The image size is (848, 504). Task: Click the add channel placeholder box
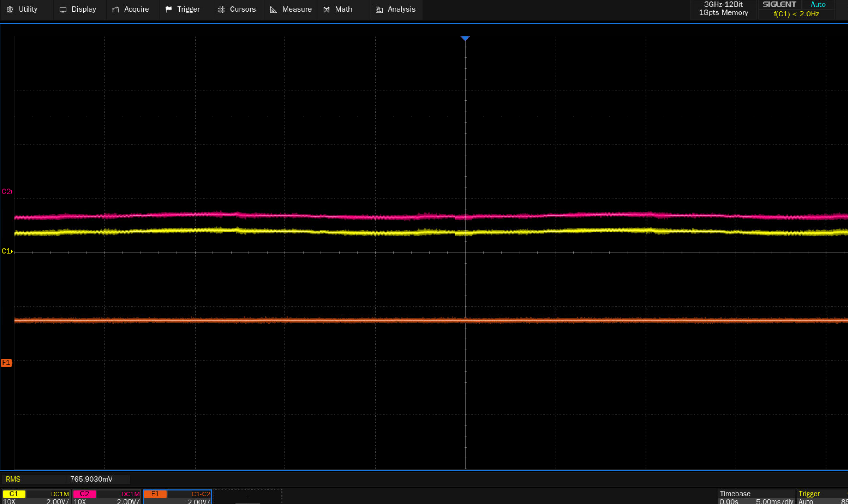248,497
